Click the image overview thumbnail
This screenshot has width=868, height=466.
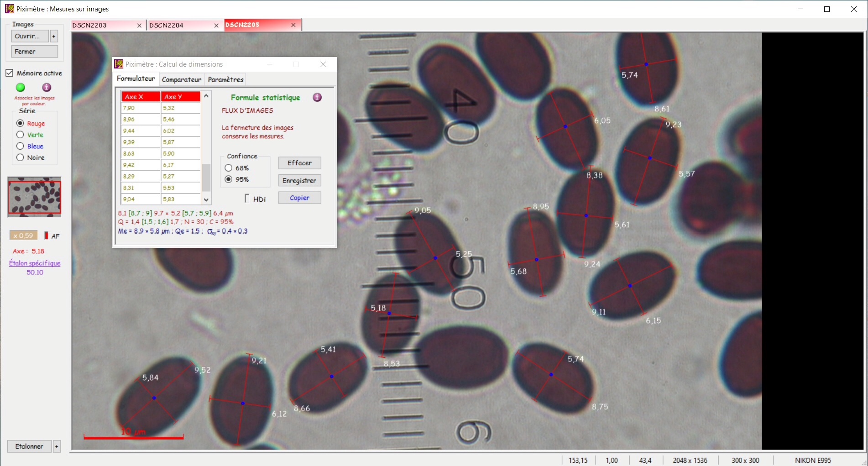[34, 197]
